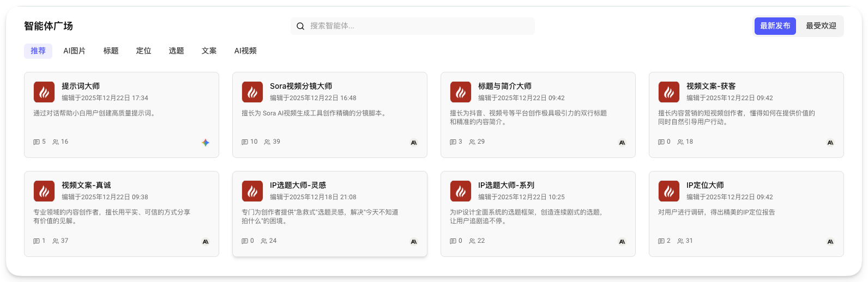This screenshot has height=282, width=868.
Task: Click the user count icon on 标题与简介大师
Action: pyautogui.click(x=472, y=142)
